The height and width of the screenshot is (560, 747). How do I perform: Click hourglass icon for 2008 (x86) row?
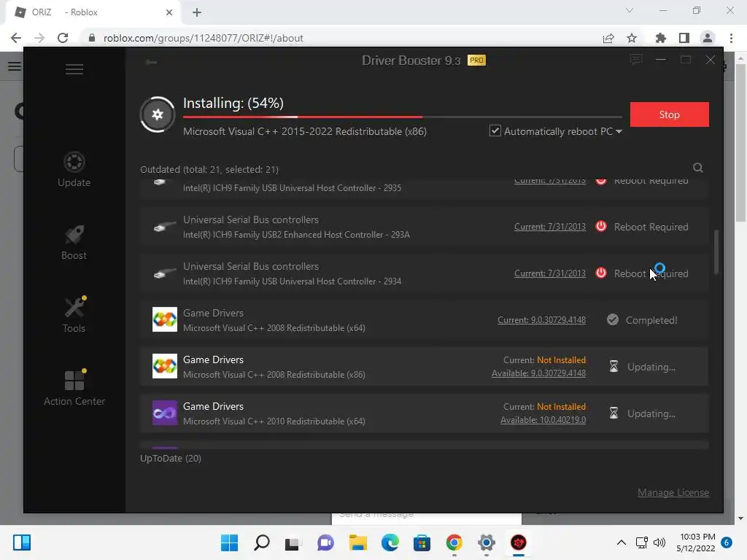click(x=614, y=366)
